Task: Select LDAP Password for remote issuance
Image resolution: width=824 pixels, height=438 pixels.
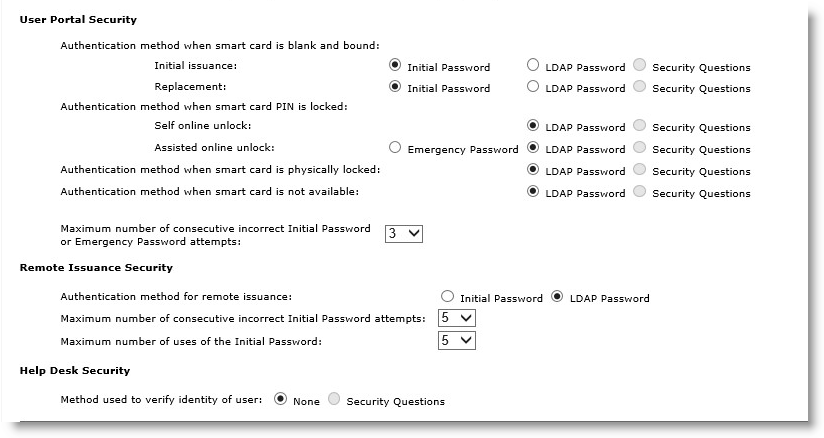Action: pos(557,297)
